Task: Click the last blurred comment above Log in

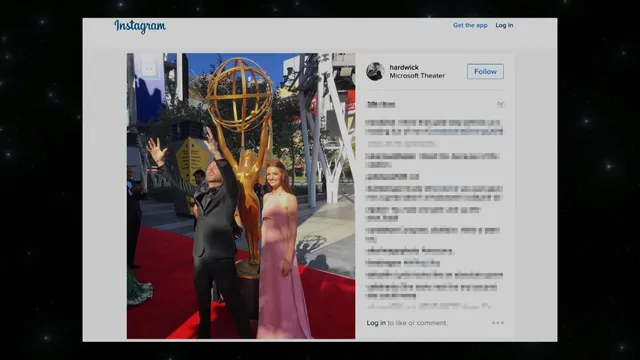Action: (429, 306)
